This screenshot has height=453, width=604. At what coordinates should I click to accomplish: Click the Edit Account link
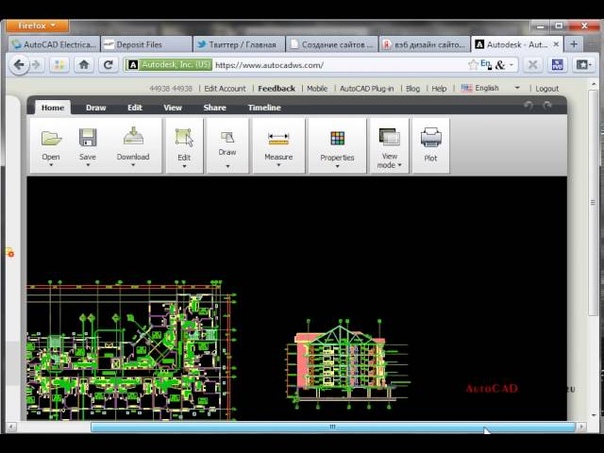click(225, 89)
